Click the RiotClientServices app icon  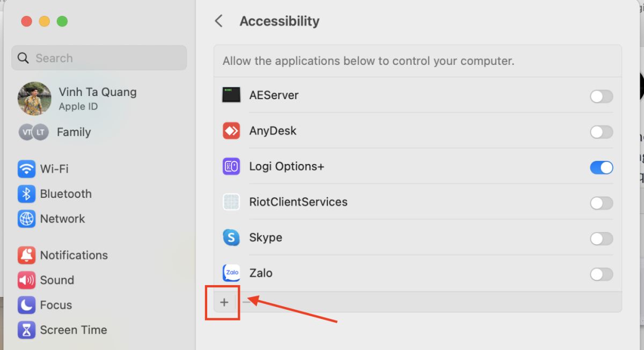[x=231, y=202]
